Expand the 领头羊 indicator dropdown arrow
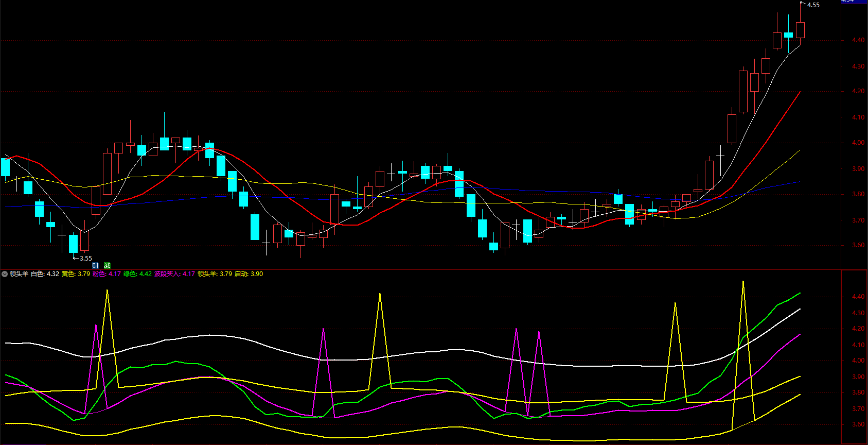The image size is (868, 445). pyautogui.click(x=5, y=274)
